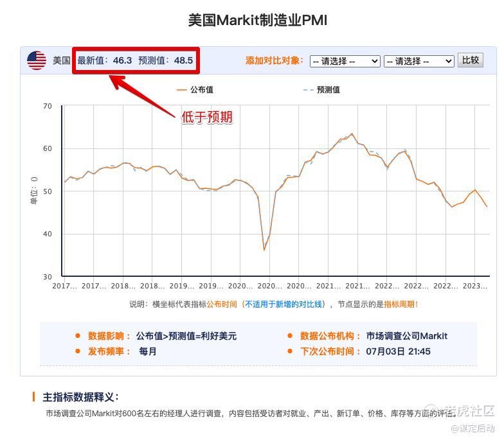
Task: Click the y-axis label 70
Action: pyautogui.click(x=48, y=106)
